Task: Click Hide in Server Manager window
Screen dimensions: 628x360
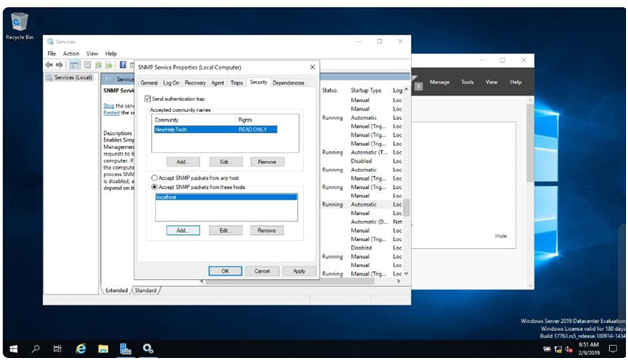Action: [501, 236]
